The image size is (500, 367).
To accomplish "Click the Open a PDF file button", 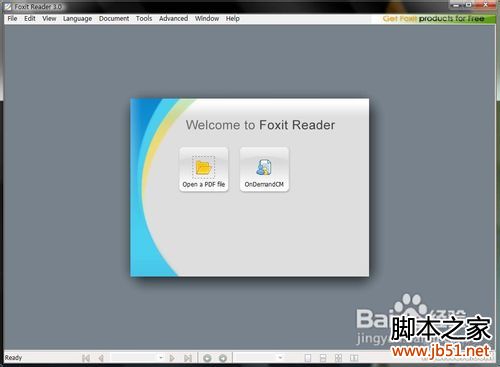I will click(x=204, y=169).
